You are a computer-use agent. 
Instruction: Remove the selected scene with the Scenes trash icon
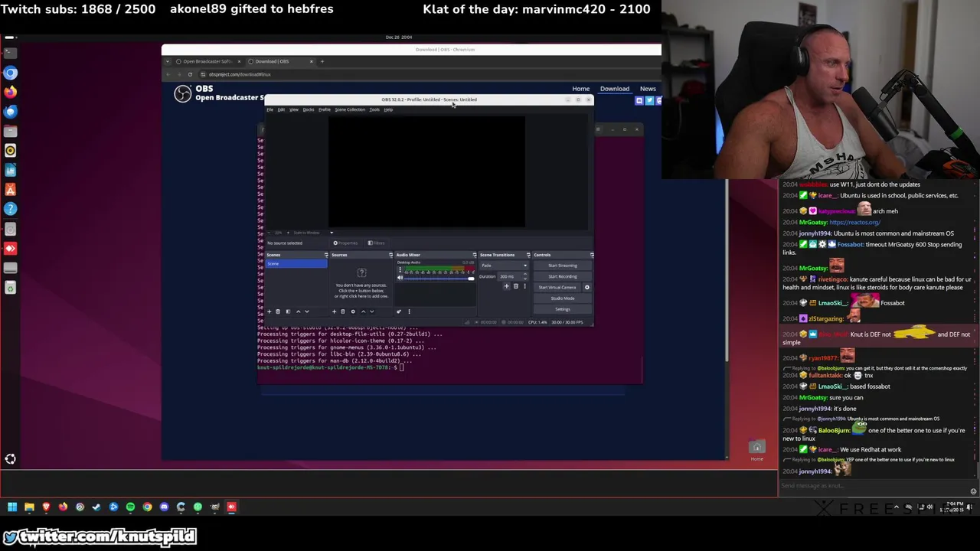278,311
